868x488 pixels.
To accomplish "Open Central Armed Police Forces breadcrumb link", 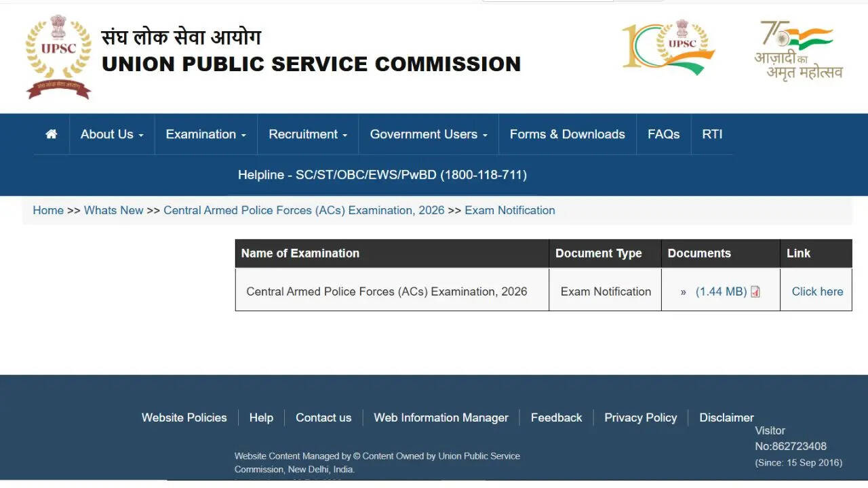I will [x=304, y=210].
